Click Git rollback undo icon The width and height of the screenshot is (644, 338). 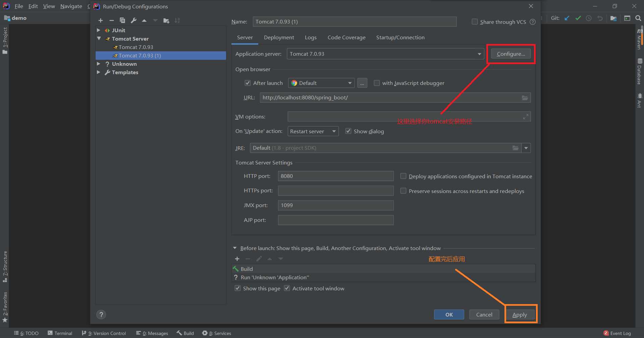click(600, 18)
